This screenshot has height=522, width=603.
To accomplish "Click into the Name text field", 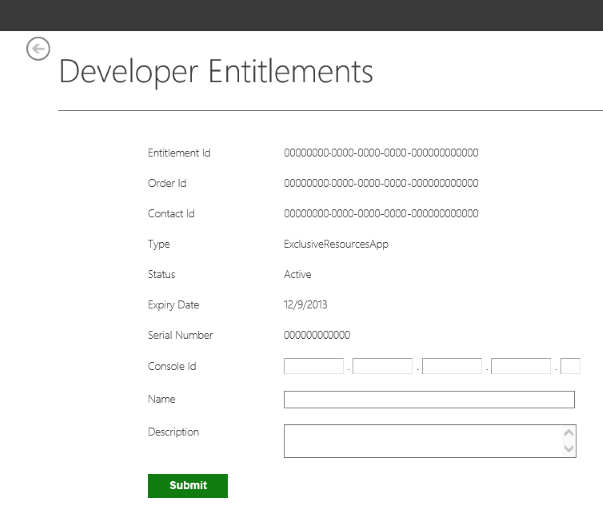I will (429, 399).
